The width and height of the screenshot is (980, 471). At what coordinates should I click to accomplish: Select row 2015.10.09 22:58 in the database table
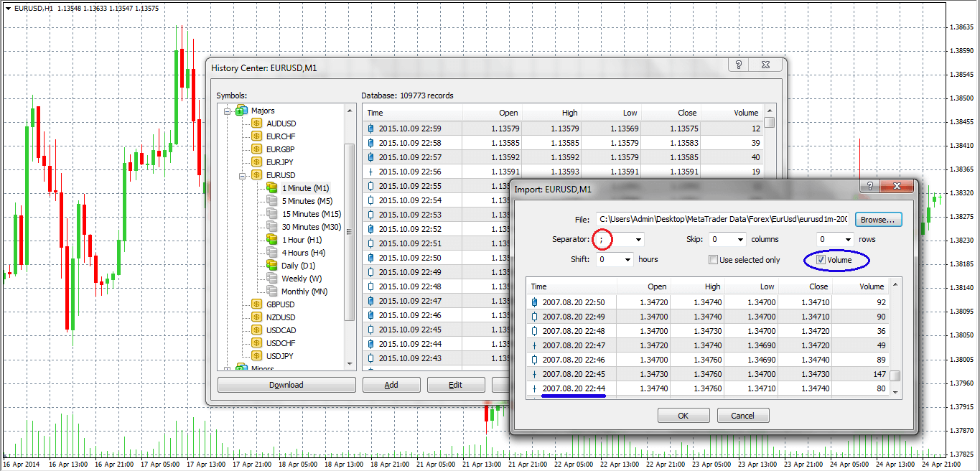coord(564,143)
